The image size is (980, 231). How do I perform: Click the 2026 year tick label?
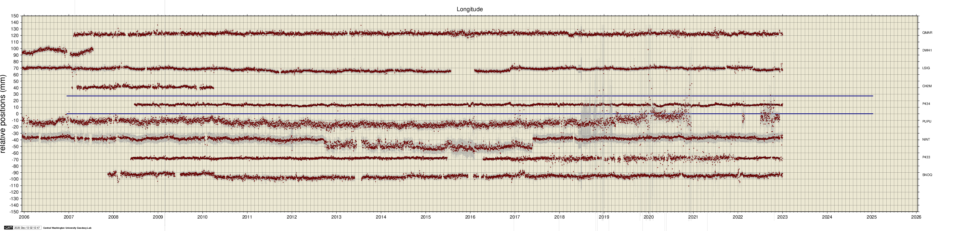point(916,217)
